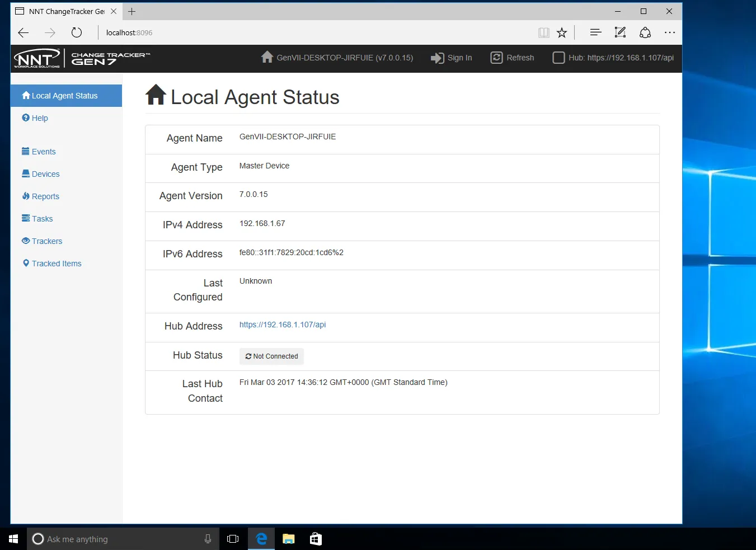Open Task View on taskbar
The width and height of the screenshot is (756, 550).
tap(233, 539)
